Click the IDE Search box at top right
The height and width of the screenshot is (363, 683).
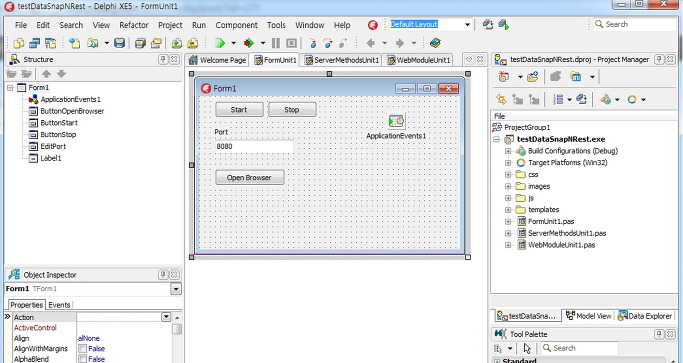click(x=635, y=24)
